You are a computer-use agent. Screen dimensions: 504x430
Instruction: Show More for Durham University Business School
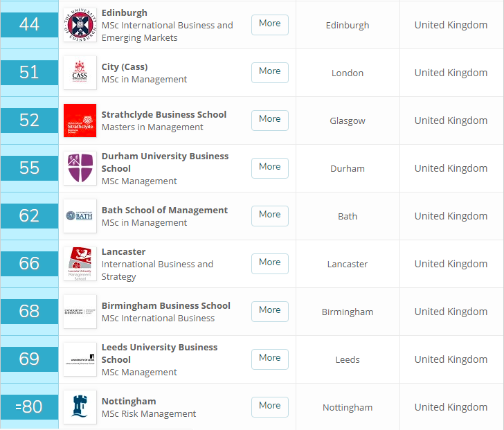click(269, 168)
